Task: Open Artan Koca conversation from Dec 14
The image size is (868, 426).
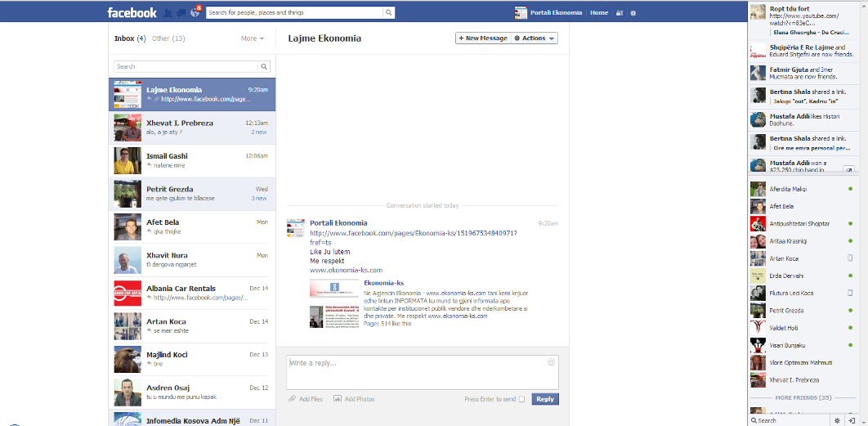Action: coord(192,326)
